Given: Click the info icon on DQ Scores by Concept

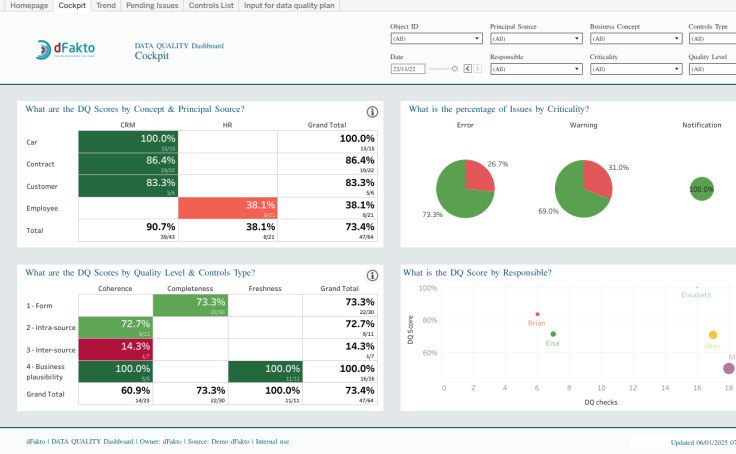Looking at the screenshot, I should point(372,112).
